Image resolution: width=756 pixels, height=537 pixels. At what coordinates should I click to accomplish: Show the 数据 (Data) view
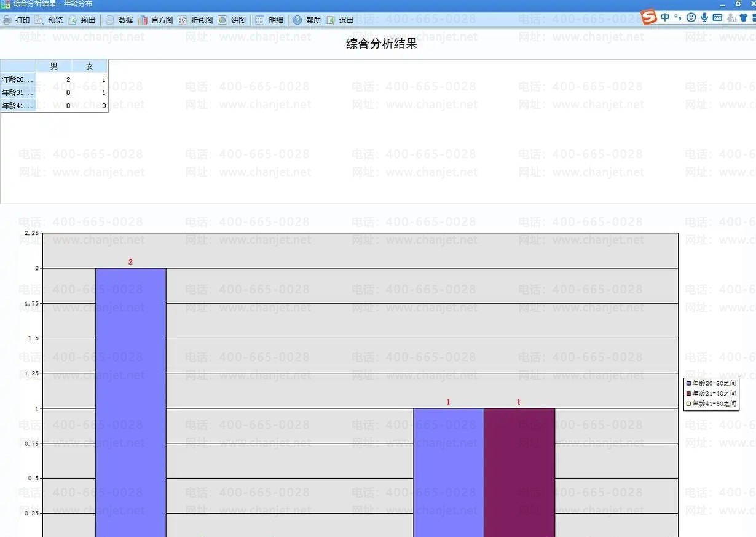pos(119,20)
